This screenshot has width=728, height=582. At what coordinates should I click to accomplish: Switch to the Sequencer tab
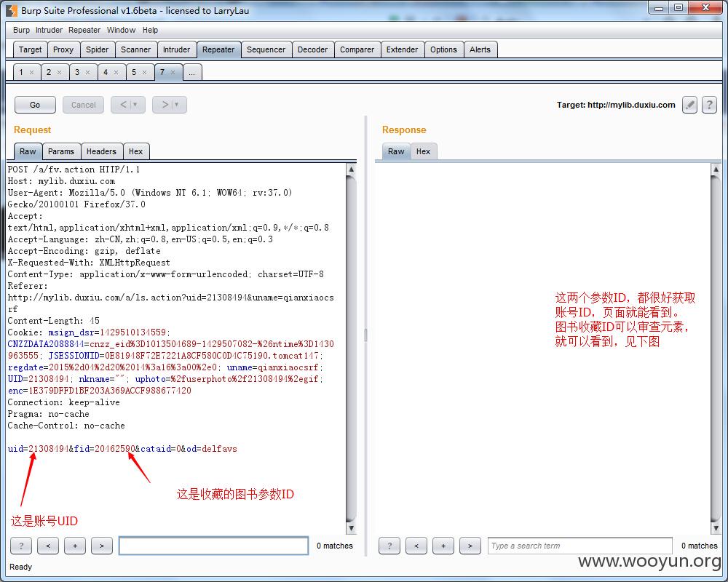pos(266,49)
